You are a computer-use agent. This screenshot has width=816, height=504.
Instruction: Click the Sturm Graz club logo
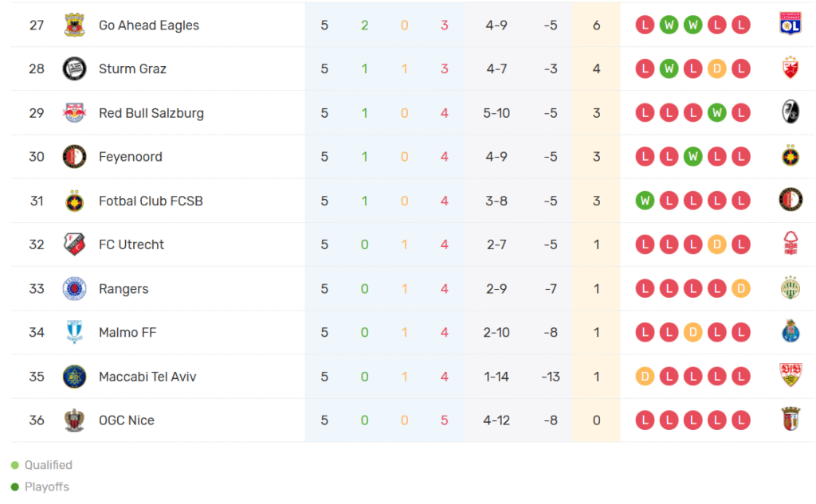tap(74, 69)
